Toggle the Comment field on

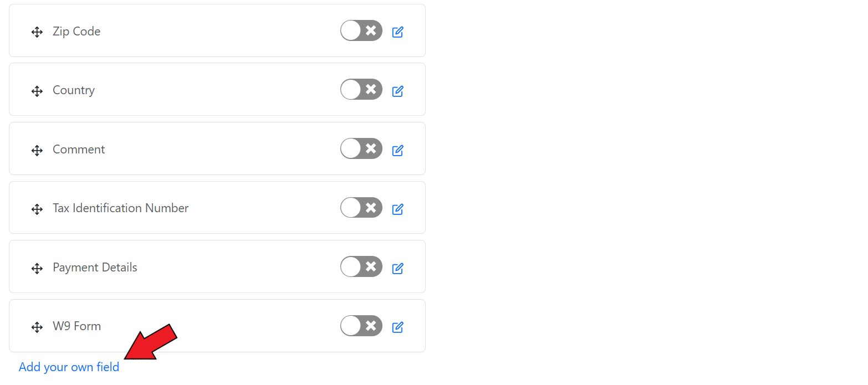pos(361,149)
